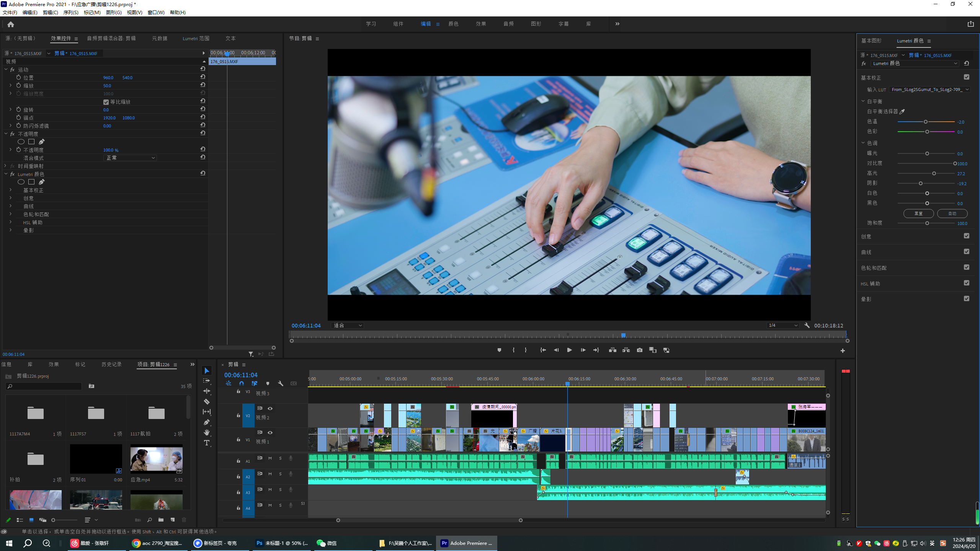Select the Razor tool
This screenshot has height=551, width=980.
pos(207,402)
